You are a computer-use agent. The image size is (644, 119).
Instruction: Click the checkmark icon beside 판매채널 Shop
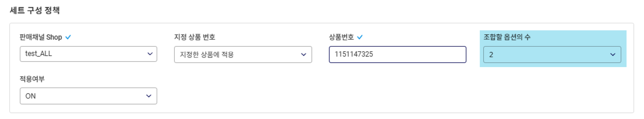[68, 37]
